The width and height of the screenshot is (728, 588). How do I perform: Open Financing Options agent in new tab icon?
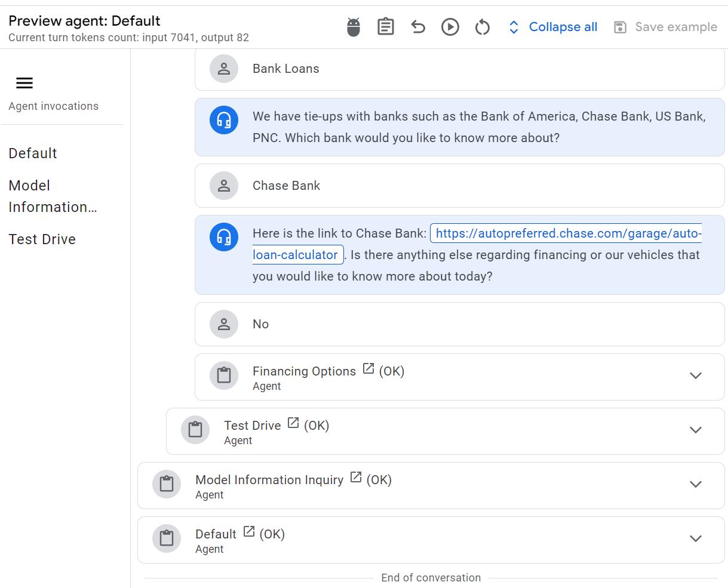tap(368, 369)
